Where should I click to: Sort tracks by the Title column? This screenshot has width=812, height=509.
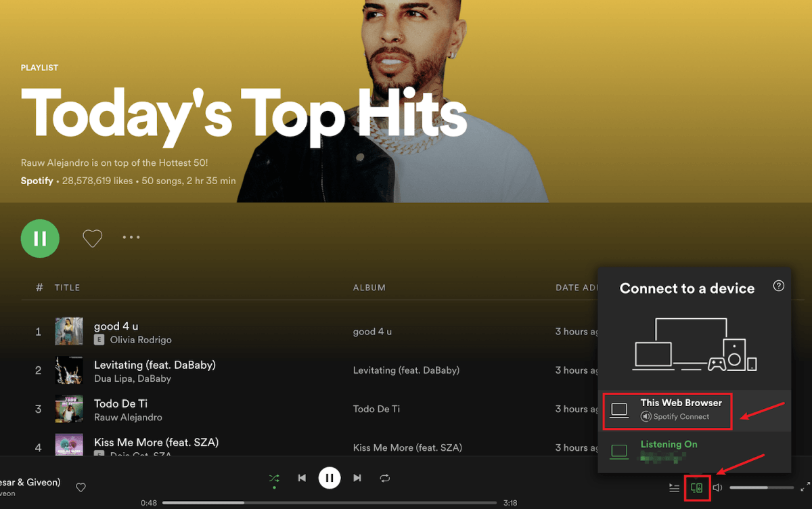[x=68, y=287]
